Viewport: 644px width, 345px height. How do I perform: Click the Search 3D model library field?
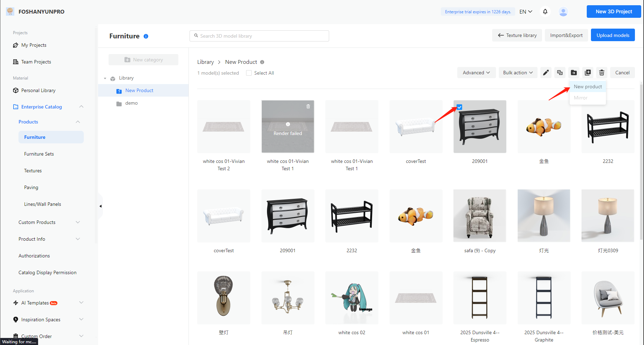click(x=259, y=36)
